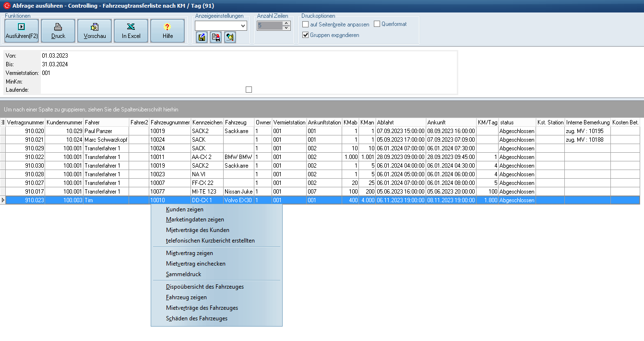Click the middle display settings icon
This screenshot has width=644, height=341.
click(x=216, y=37)
